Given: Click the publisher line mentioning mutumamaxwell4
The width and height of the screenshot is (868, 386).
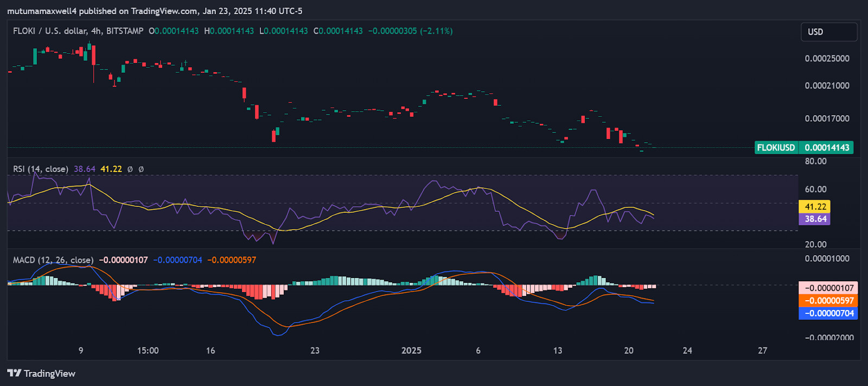Looking at the screenshot, I should coord(155,11).
